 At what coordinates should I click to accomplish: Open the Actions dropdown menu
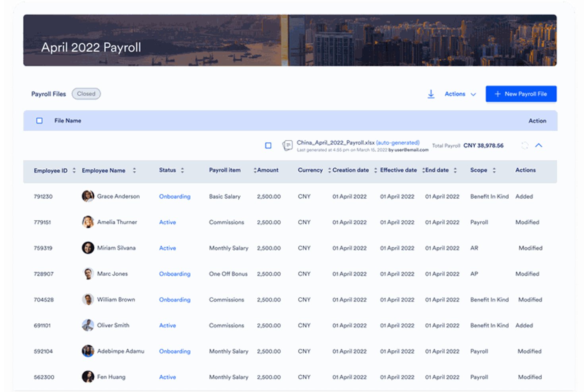tap(460, 94)
